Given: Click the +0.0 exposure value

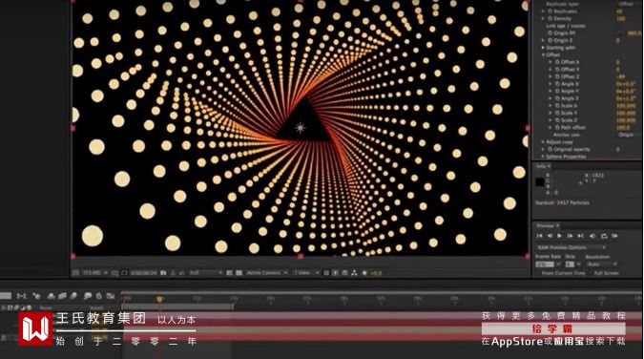Looking at the screenshot, I should pos(376,273).
